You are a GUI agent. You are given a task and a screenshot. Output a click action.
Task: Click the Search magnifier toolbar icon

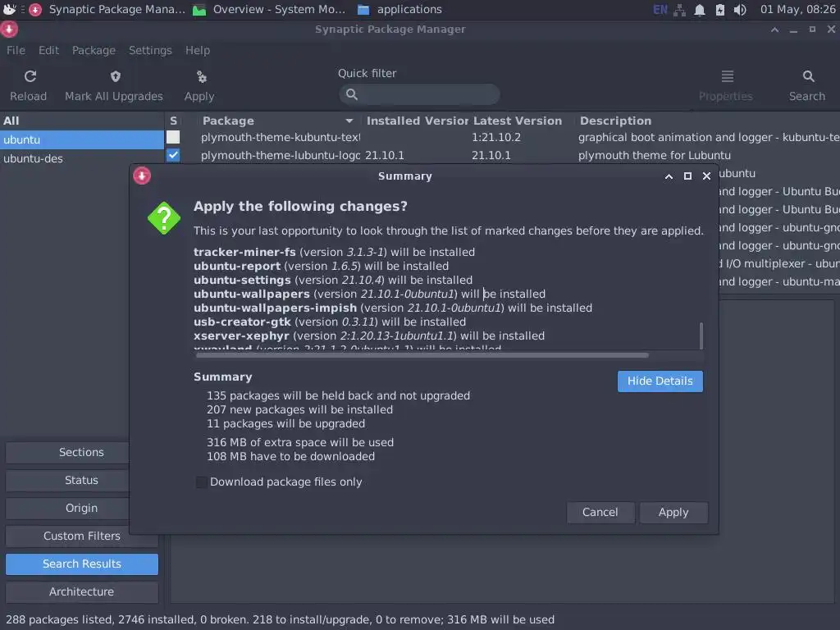[808, 76]
